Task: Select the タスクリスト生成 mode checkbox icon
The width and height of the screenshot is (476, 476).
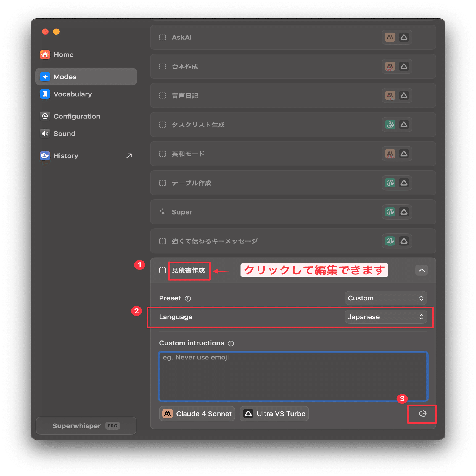Action: pos(163,125)
